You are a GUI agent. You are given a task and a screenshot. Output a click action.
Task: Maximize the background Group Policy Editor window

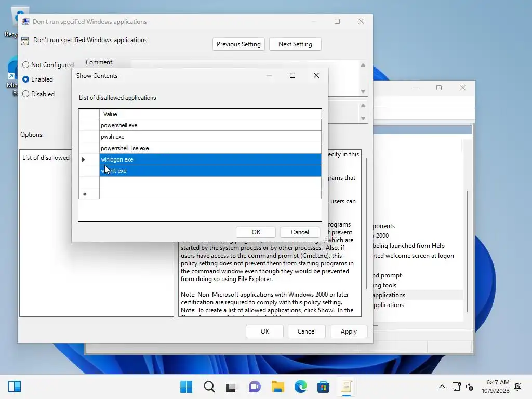click(x=439, y=88)
